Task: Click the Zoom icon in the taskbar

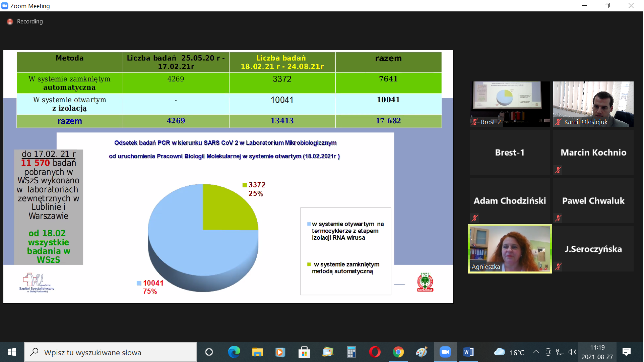Action: [x=445, y=352]
